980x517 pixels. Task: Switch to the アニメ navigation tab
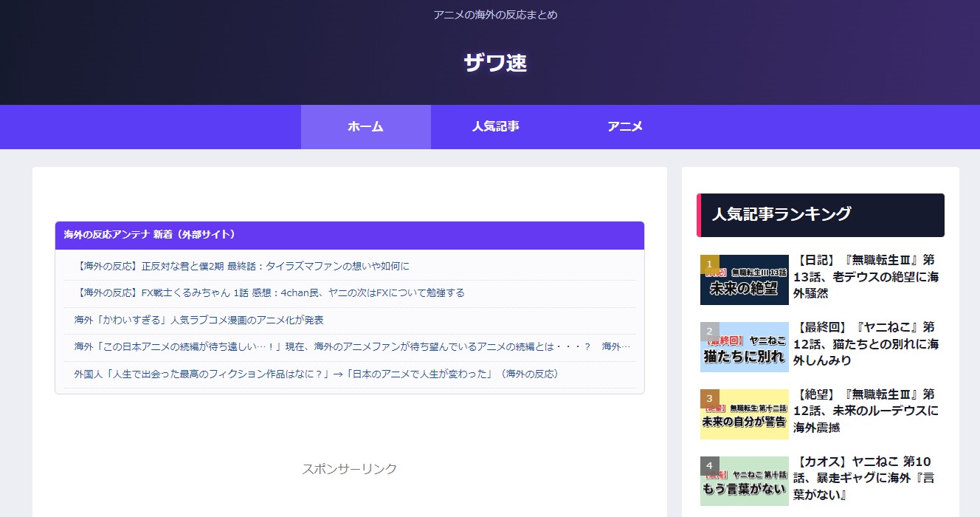point(626,126)
